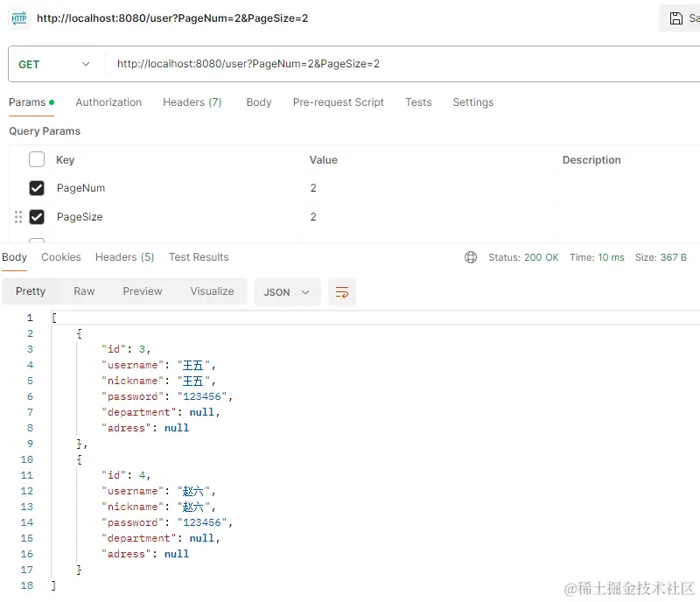Open the response Cookies tab
700x602 pixels.
tap(61, 257)
